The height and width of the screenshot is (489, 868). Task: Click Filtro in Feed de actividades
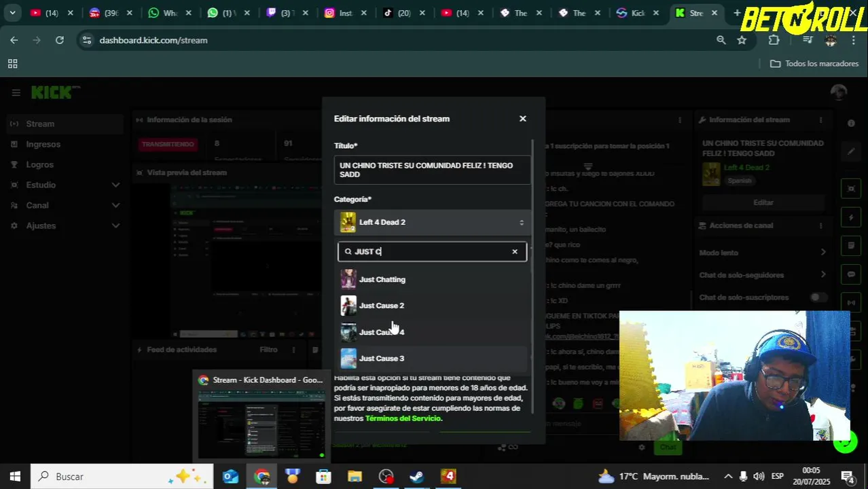pyautogui.click(x=268, y=350)
